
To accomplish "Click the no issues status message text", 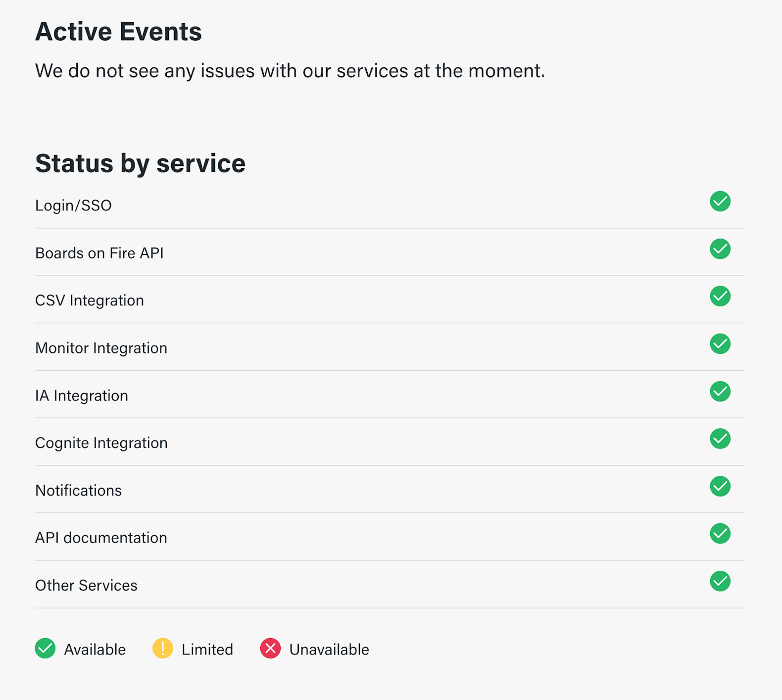I will [x=290, y=71].
